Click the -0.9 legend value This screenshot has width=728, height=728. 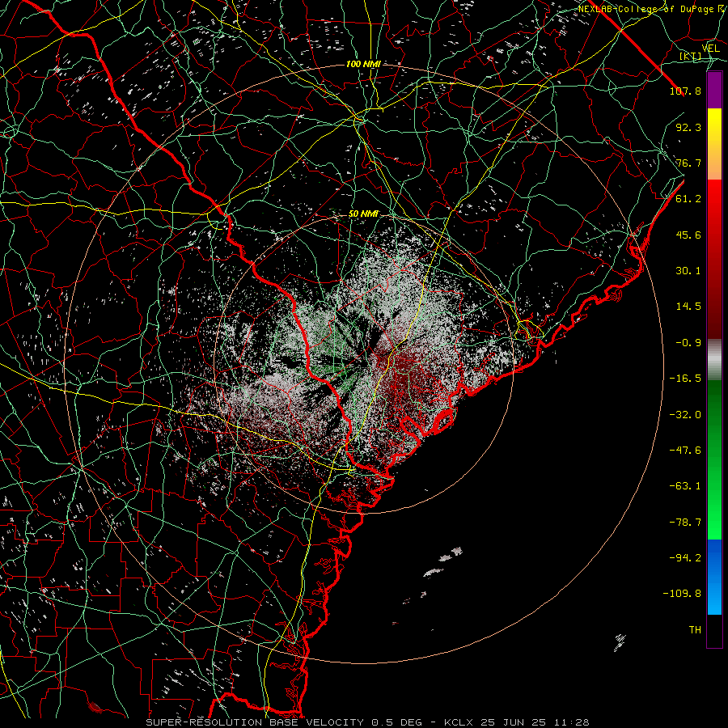point(688,343)
